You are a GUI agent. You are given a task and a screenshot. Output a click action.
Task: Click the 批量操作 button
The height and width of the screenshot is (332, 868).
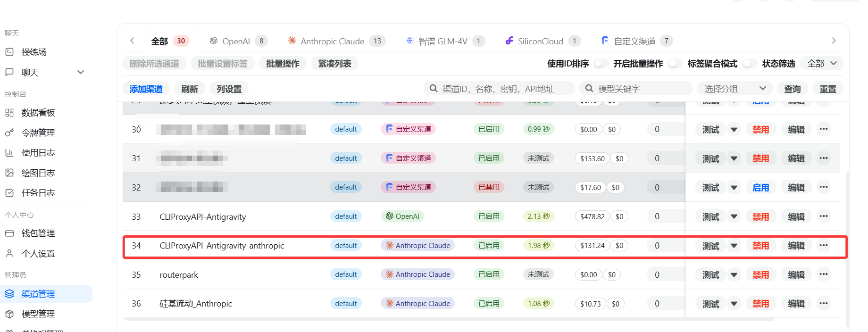coord(283,63)
